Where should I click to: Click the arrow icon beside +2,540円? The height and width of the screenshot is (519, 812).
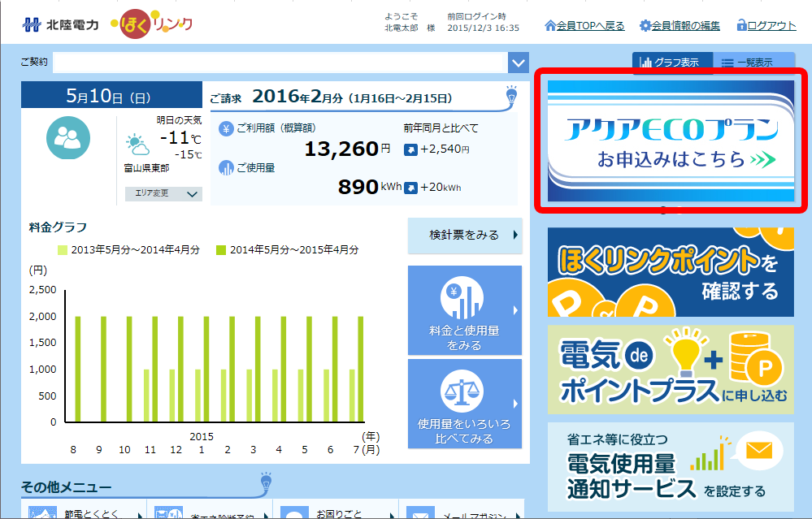(x=410, y=149)
